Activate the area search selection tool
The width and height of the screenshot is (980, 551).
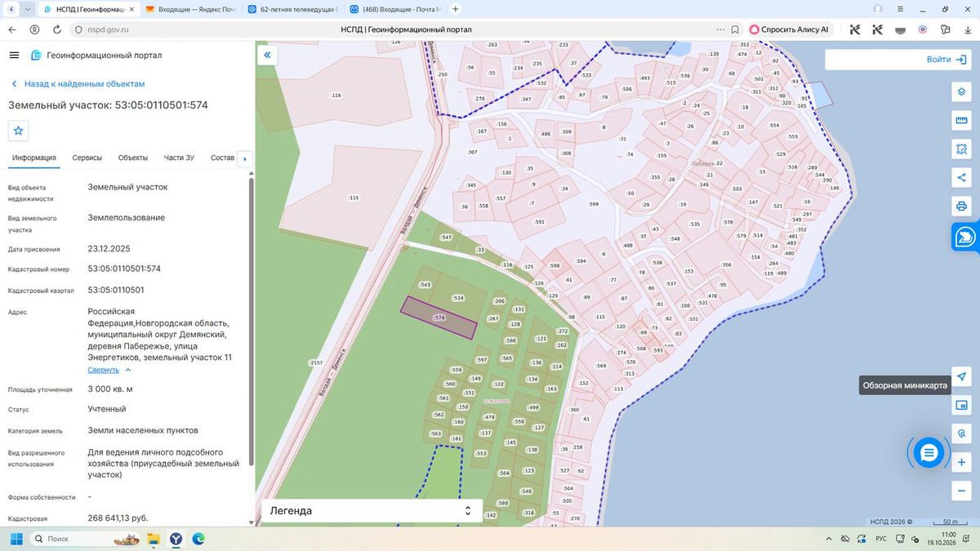click(x=961, y=149)
